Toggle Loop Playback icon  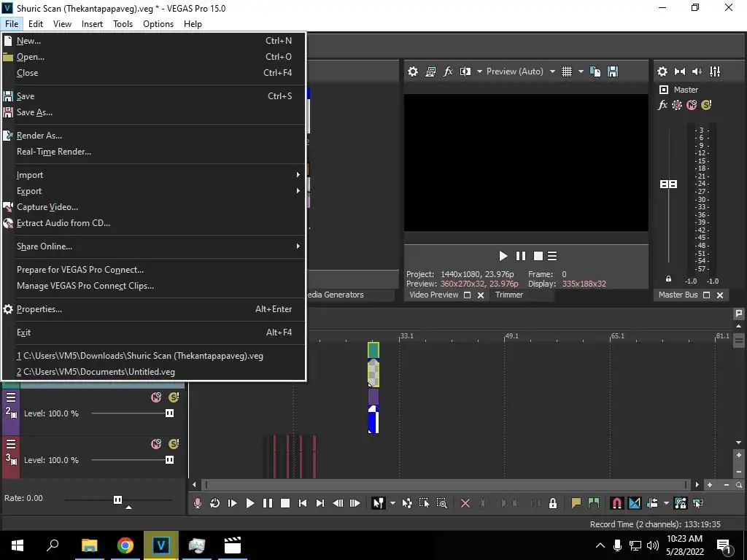(215, 503)
